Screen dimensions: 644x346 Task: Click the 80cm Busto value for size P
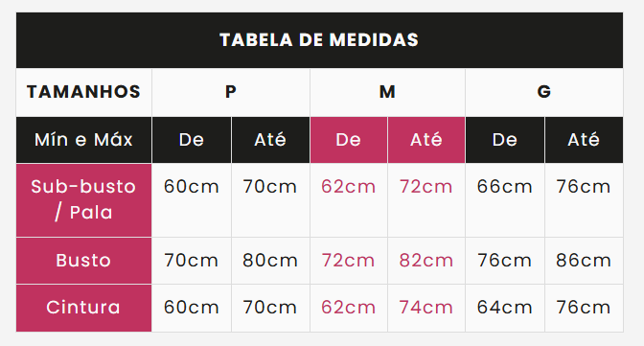click(270, 261)
